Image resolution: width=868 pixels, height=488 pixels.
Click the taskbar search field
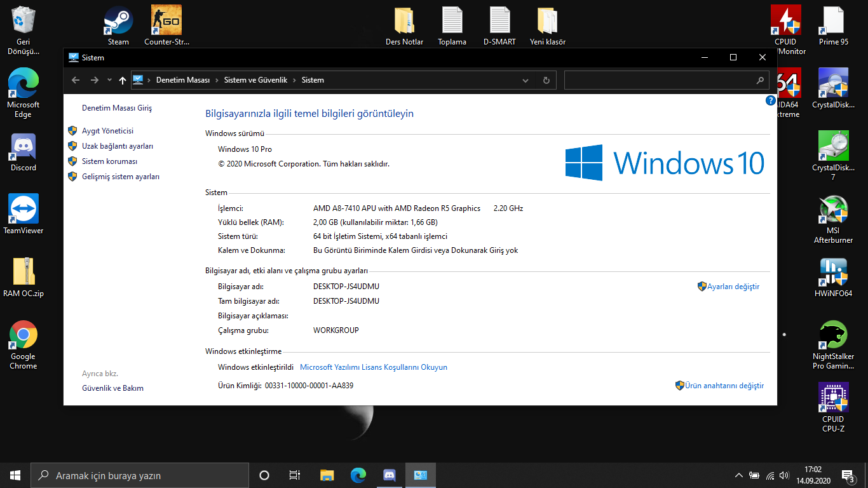click(140, 475)
